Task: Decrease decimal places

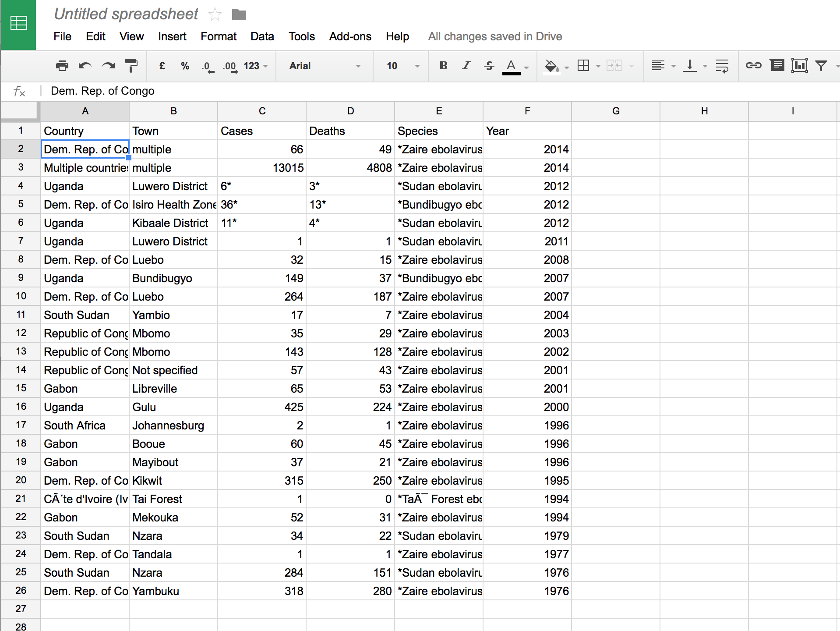Action: point(208,66)
